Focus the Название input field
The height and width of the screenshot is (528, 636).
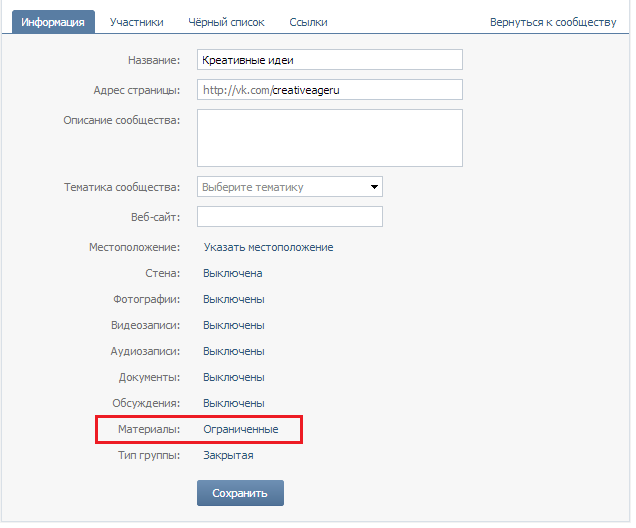(x=330, y=60)
